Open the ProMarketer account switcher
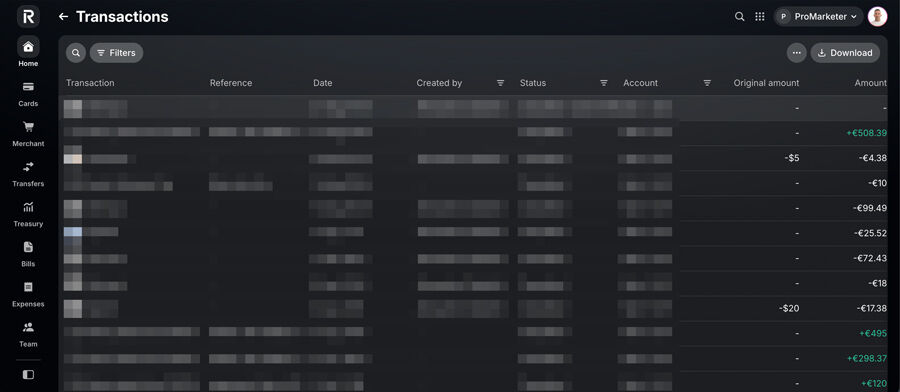Image resolution: width=900 pixels, height=392 pixels. (x=818, y=17)
